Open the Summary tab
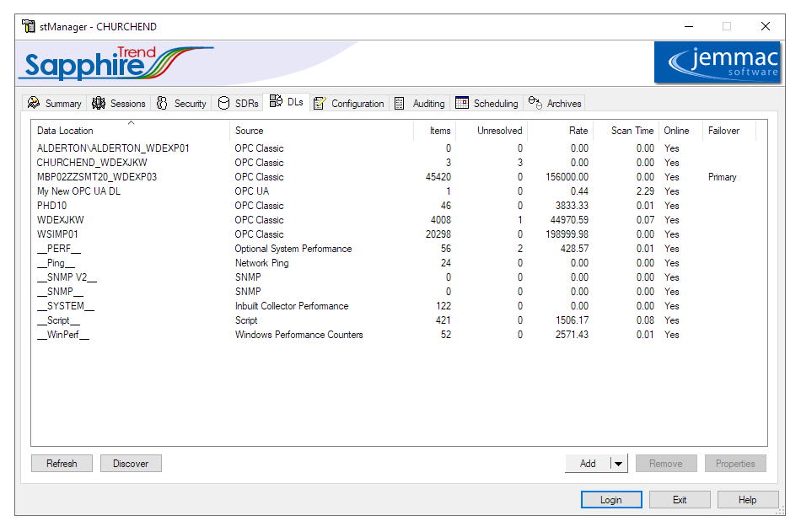Viewport: 801px width, 532px height. 54,103
